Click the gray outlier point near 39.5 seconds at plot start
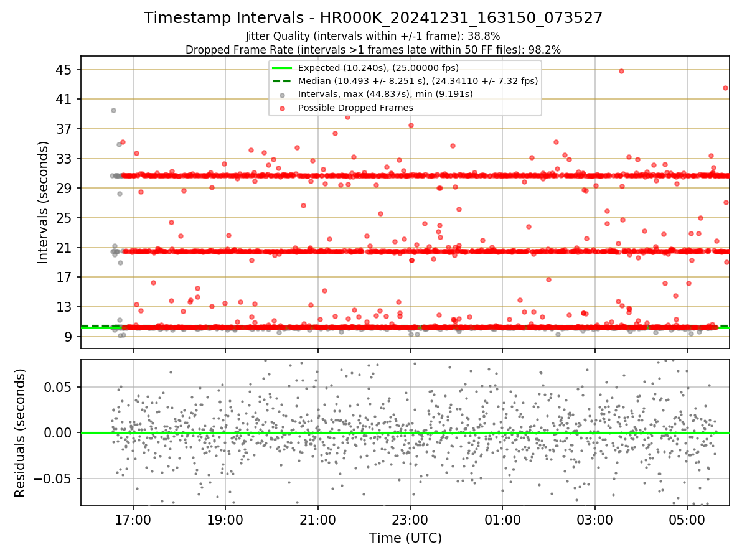 (113, 110)
